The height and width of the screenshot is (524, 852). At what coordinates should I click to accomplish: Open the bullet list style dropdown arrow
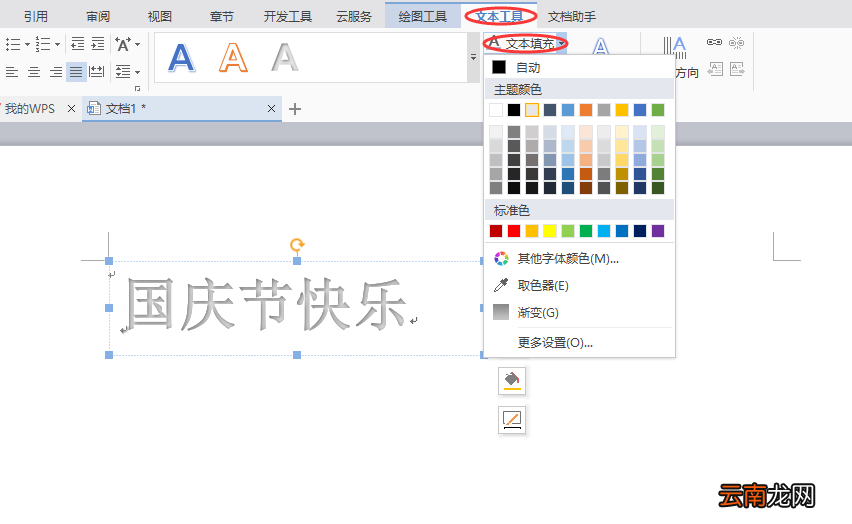[27, 45]
